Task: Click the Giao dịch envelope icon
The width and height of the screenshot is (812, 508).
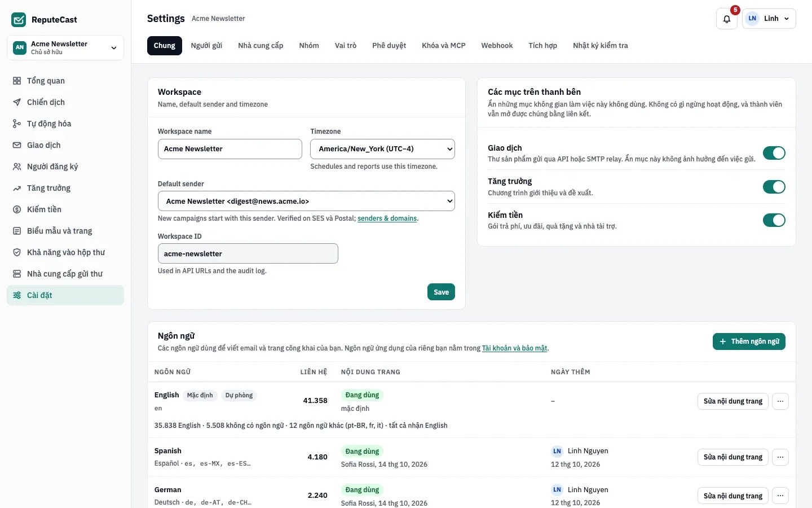Action: click(x=17, y=145)
